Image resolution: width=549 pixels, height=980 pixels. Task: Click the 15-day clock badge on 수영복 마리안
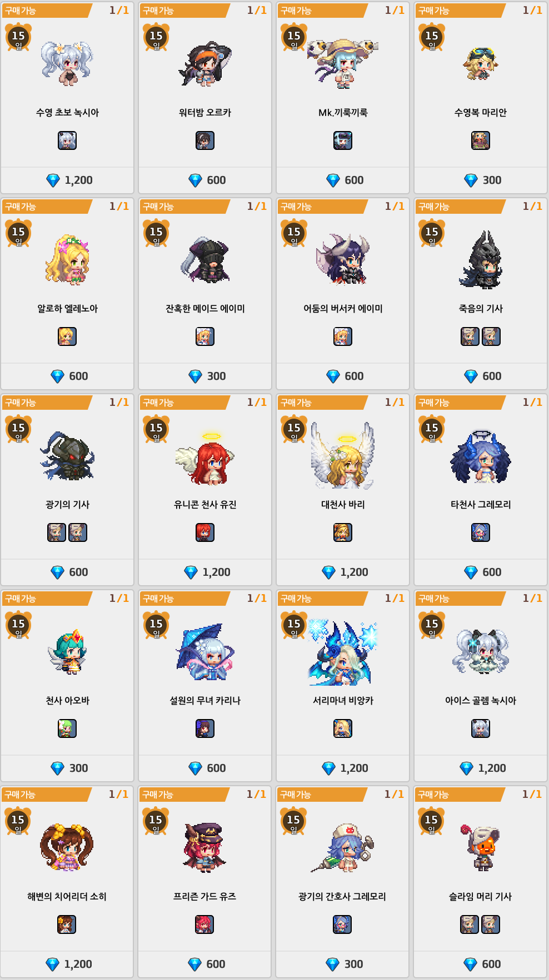432,38
